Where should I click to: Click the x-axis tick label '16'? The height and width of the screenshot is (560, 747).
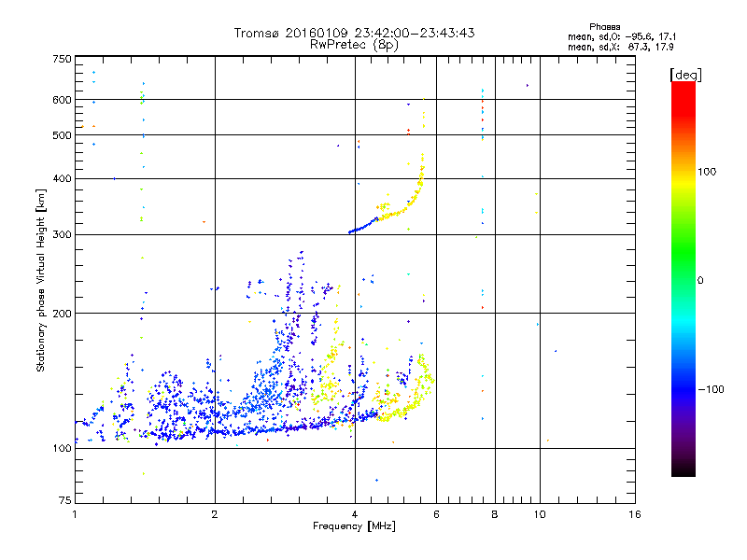pyautogui.click(x=635, y=514)
